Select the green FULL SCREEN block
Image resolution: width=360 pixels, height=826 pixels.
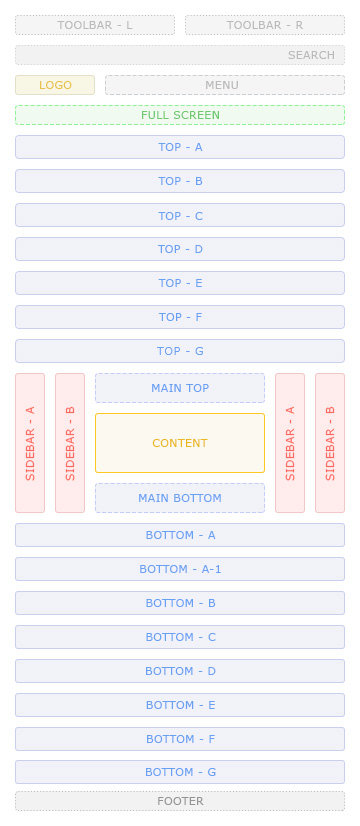pos(180,115)
